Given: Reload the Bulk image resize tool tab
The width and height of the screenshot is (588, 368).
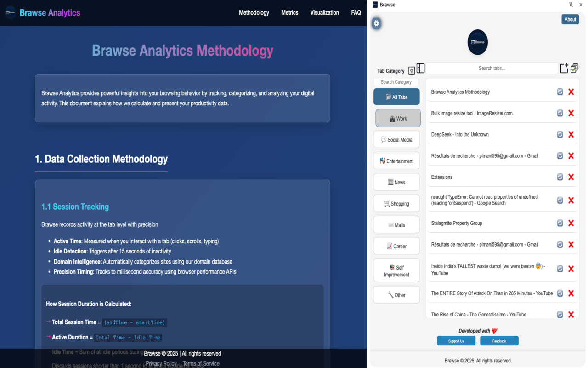Looking at the screenshot, I should pyautogui.click(x=560, y=113).
